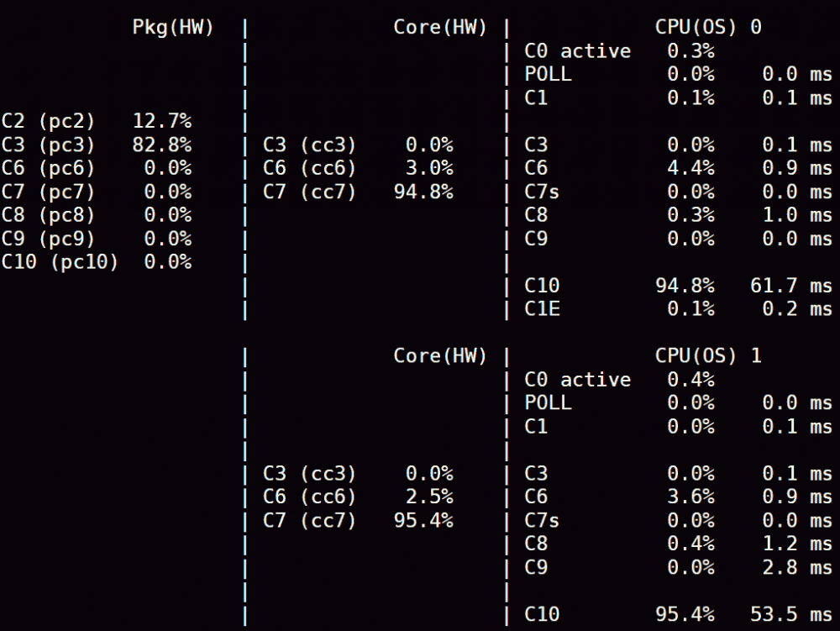Click second core's C7 (cc7) 95.4% entry

click(358, 521)
